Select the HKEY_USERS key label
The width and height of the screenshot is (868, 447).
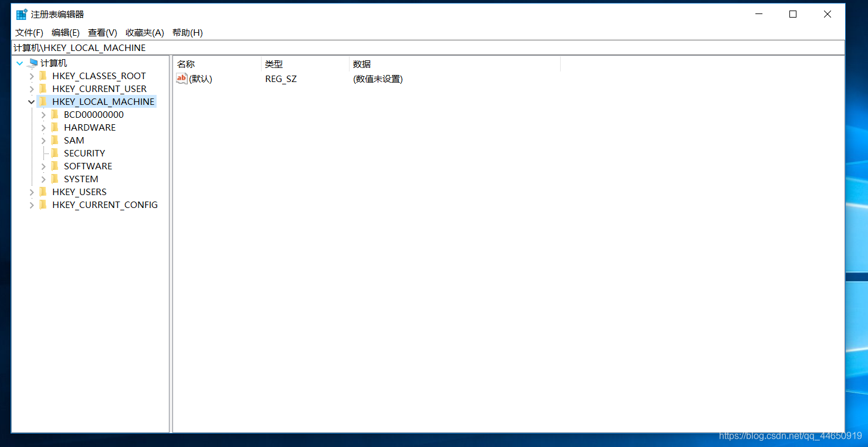[x=79, y=192]
